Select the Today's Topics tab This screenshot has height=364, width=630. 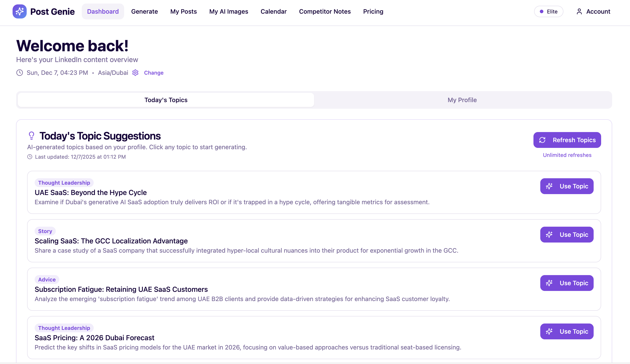(x=166, y=100)
